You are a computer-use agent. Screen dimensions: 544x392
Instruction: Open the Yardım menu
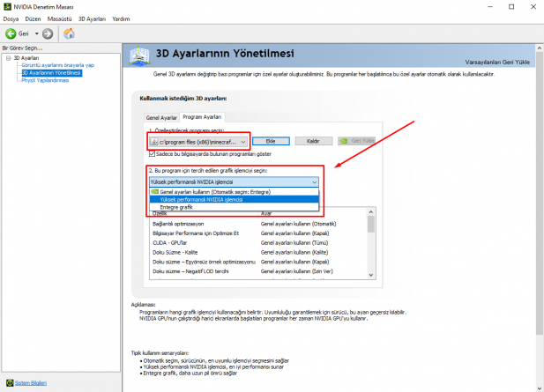(x=121, y=19)
